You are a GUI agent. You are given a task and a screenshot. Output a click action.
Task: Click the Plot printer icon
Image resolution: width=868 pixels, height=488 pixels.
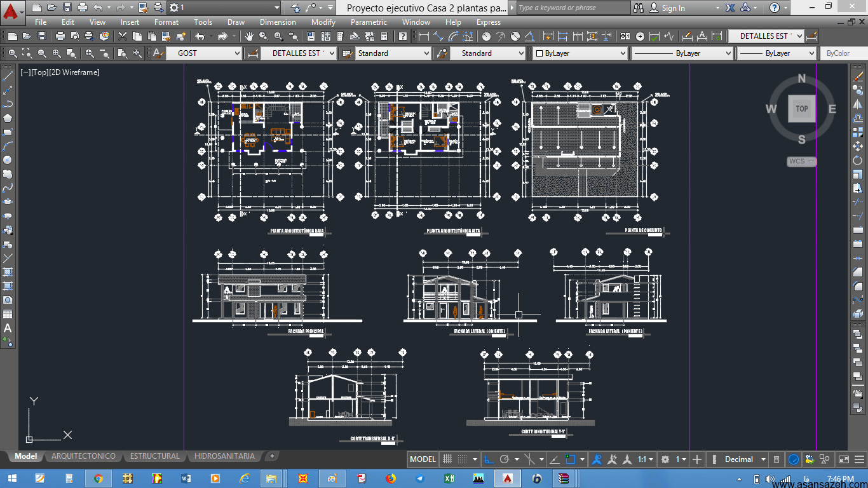[x=60, y=36]
